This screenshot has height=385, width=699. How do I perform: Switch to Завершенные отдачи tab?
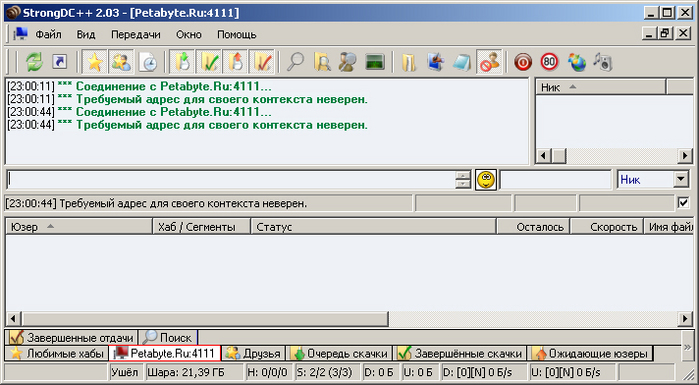click(x=70, y=337)
